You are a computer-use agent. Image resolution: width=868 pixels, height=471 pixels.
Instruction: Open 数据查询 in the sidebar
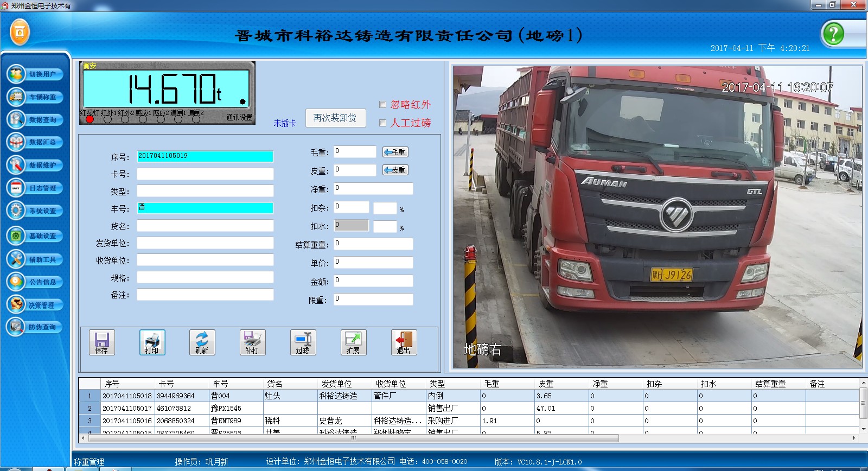(35, 119)
